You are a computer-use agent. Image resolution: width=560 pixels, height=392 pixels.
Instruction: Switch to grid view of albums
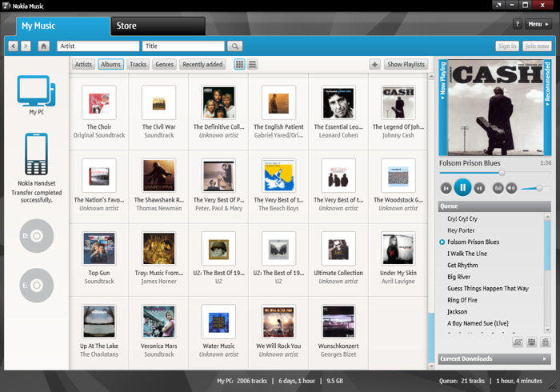click(x=240, y=64)
